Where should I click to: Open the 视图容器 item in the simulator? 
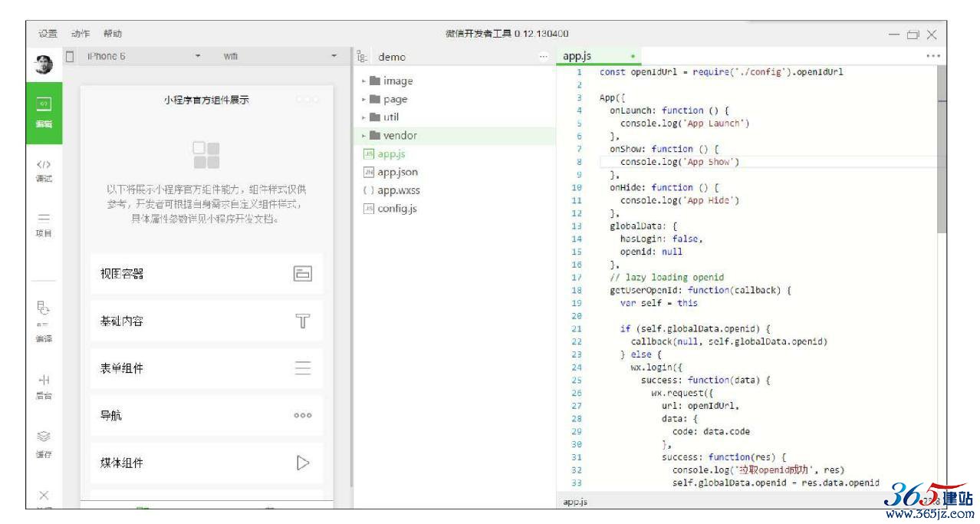206,274
